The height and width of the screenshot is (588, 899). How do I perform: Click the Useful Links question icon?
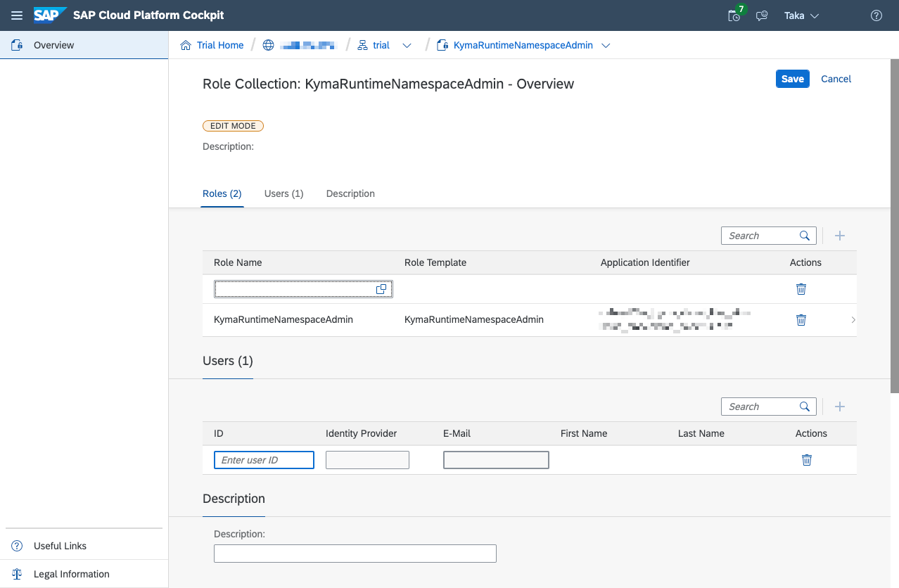point(18,546)
